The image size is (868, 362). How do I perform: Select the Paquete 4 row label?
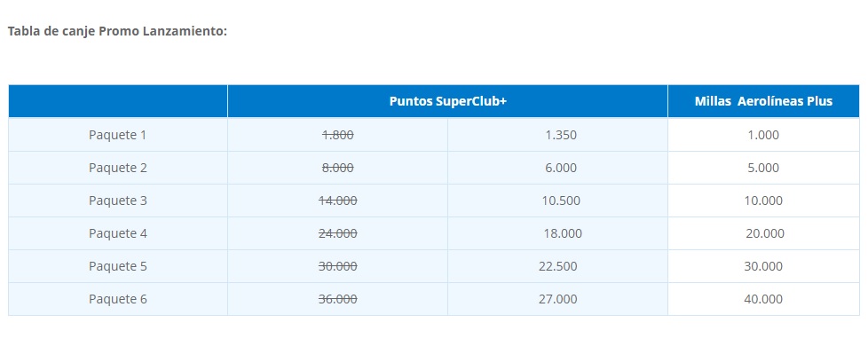(x=118, y=233)
